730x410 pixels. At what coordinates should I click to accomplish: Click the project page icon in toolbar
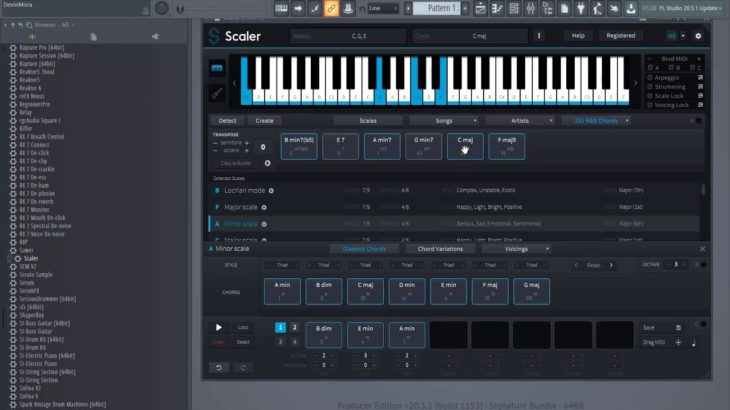tap(564, 8)
